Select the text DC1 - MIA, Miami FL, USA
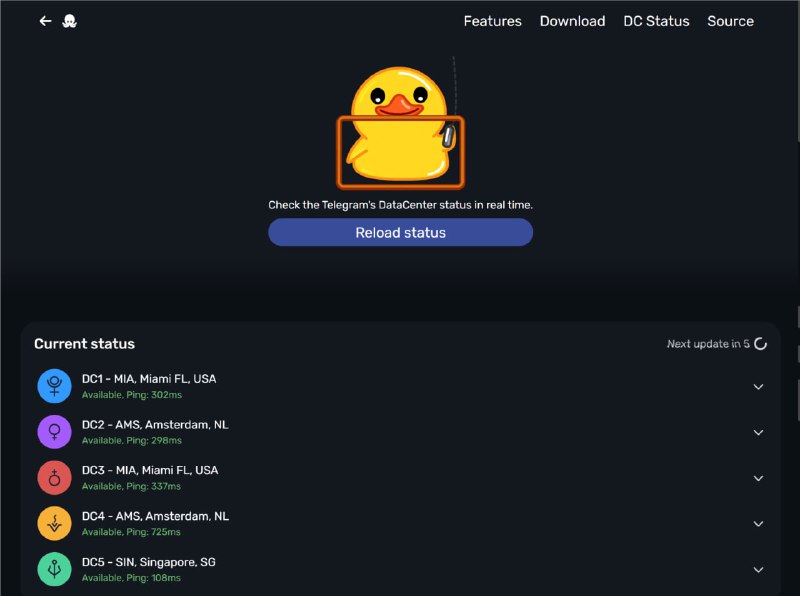The image size is (800, 596). click(x=149, y=379)
